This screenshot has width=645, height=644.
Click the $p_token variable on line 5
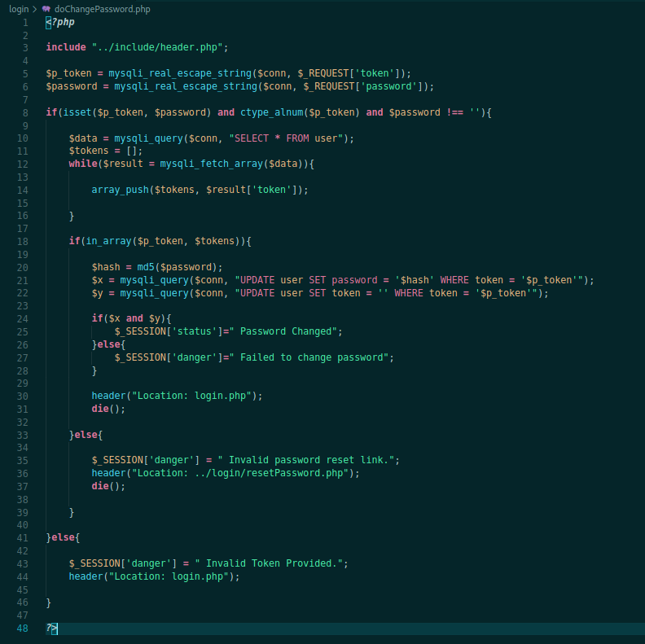coord(68,73)
